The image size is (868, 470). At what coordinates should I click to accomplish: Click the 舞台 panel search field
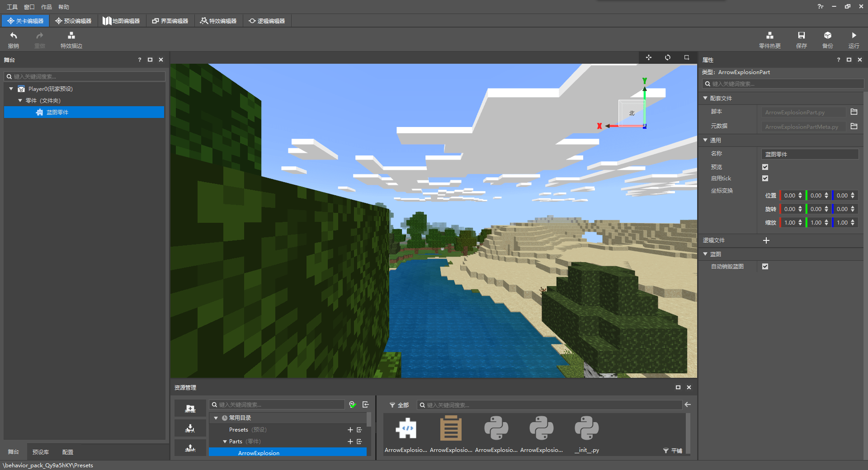coord(85,76)
